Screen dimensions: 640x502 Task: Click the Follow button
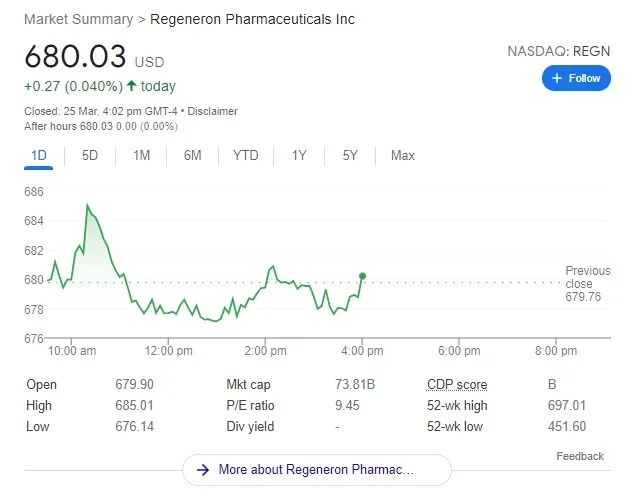point(576,78)
